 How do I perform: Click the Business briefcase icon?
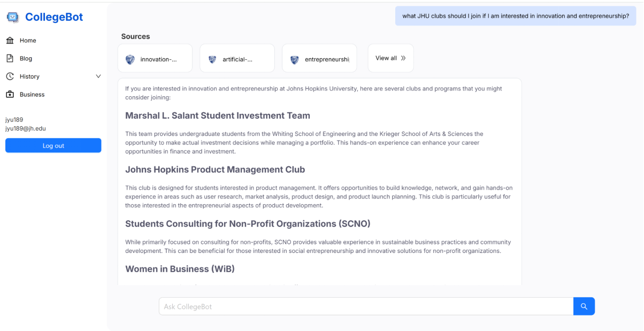10,94
